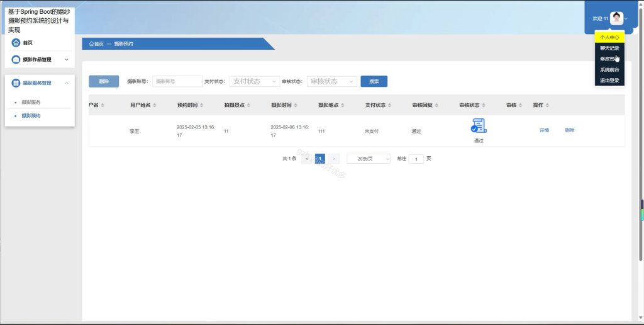This screenshot has width=644, height=325.
Task: Sort by 支付状态 column arrows
Action: coord(389,105)
